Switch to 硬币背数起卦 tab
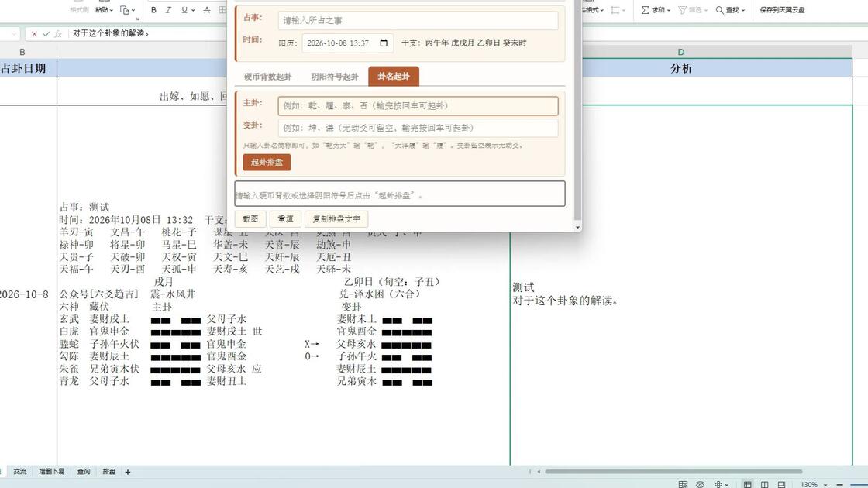The height and width of the screenshot is (488, 868). (x=267, y=77)
